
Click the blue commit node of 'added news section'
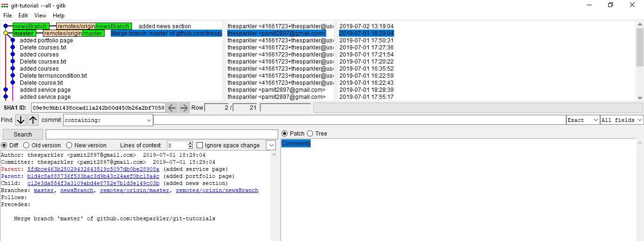(x=6, y=26)
